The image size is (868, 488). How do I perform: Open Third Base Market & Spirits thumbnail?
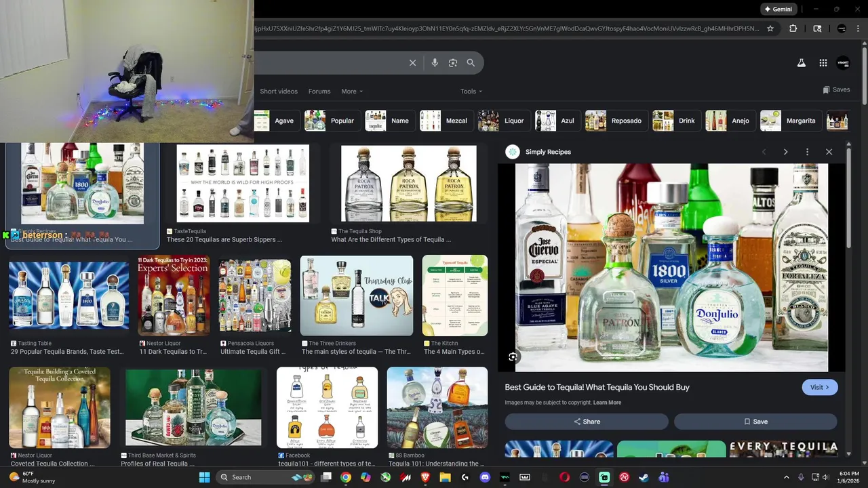[193, 407]
